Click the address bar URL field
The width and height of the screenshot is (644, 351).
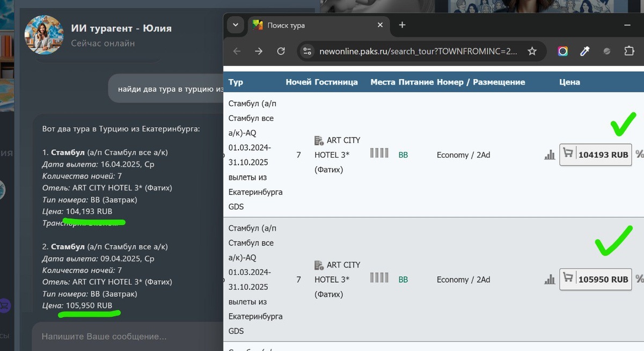point(419,51)
